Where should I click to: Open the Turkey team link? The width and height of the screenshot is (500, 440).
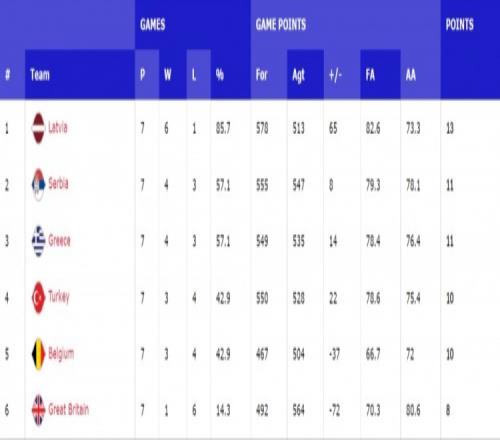pos(59,297)
